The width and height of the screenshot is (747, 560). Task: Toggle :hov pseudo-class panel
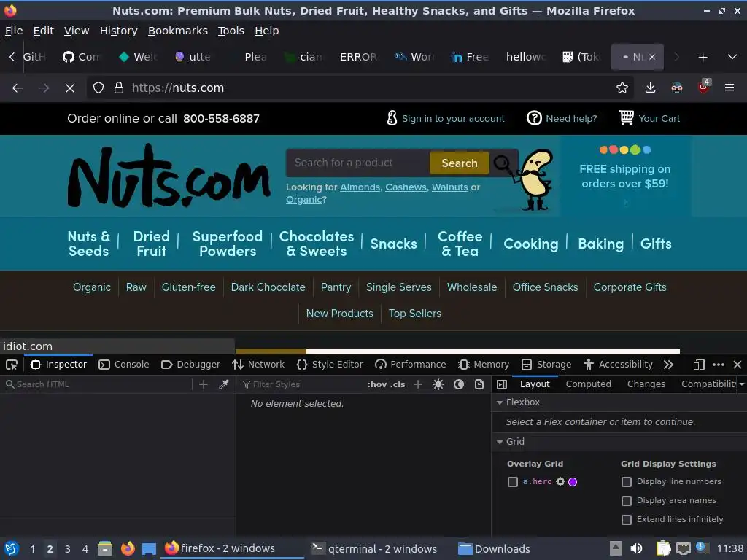click(377, 384)
